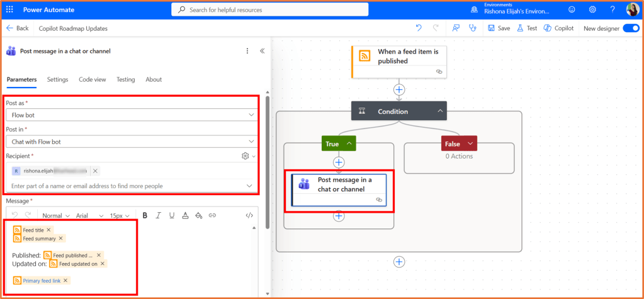The image size is (644, 299).
Task: Click the connection link icon on trigger card
Action: tap(439, 72)
